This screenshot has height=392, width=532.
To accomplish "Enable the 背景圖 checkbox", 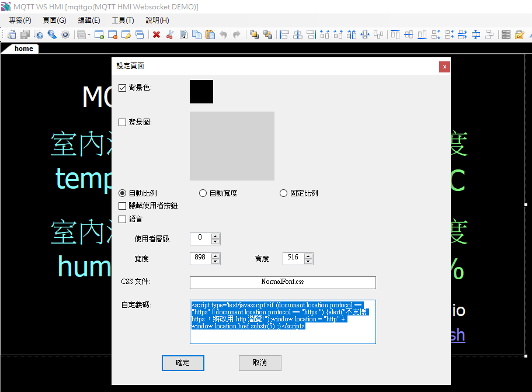I will point(122,122).
